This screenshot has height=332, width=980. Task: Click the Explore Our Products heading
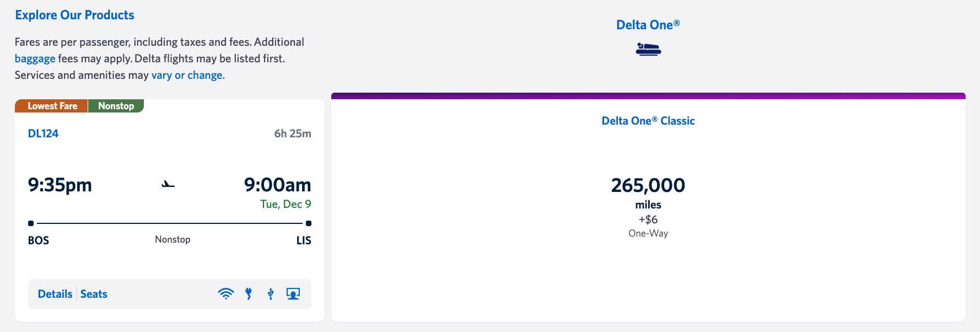[x=75, y=15]
